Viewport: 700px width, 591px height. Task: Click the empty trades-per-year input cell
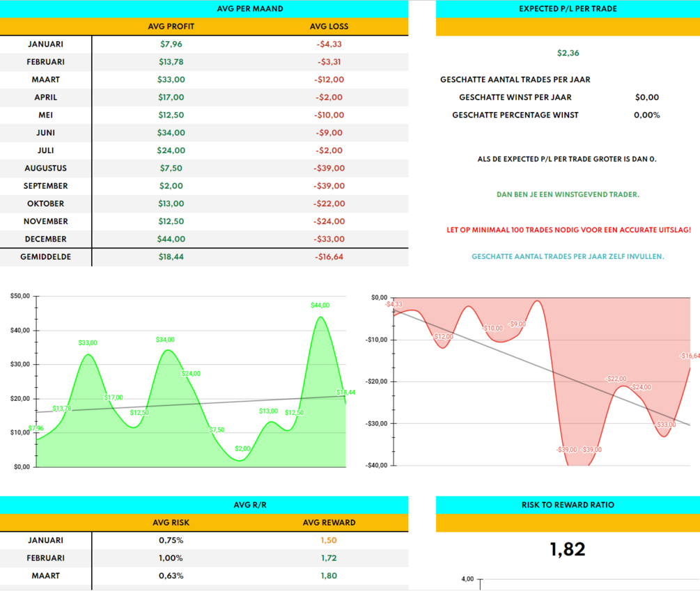647,79
